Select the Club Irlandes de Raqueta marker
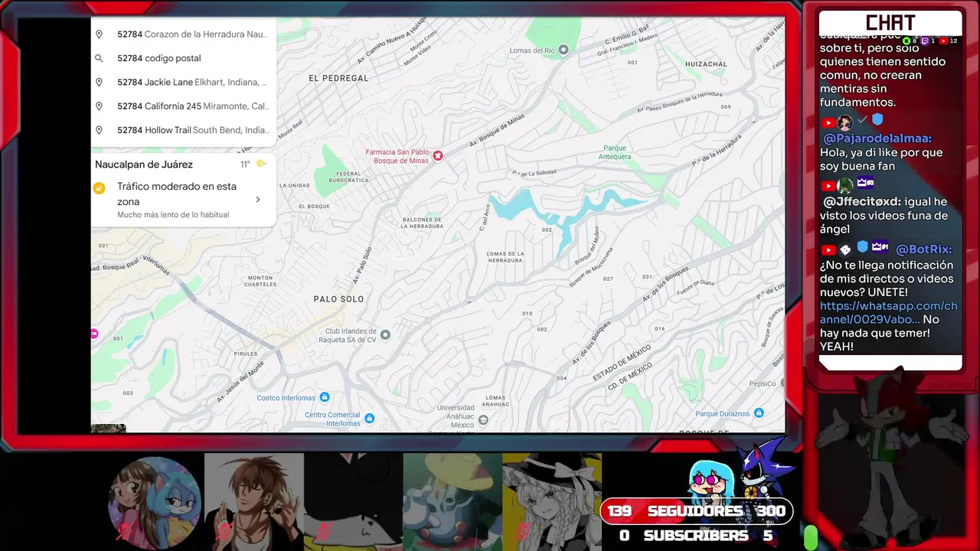 click(x=385, y=334)
